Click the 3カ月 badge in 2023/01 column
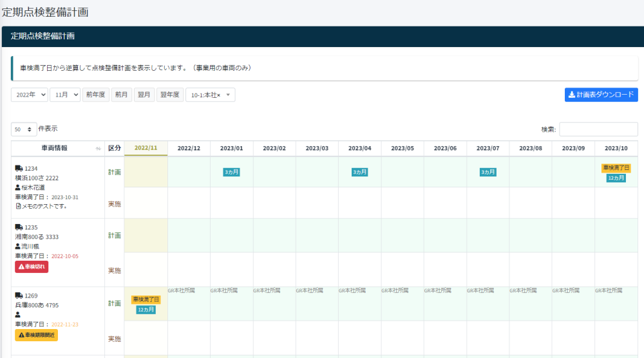The image size is (644, 358). click(x=232, y=172)
